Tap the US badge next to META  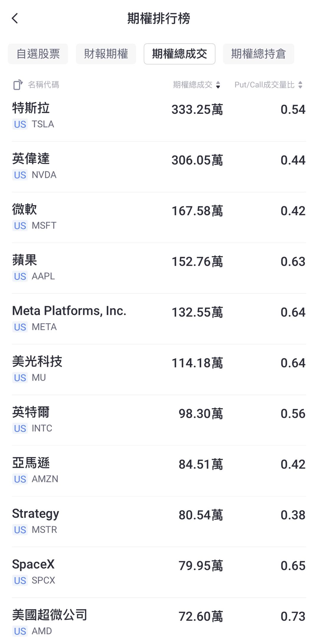coord(20,327)
